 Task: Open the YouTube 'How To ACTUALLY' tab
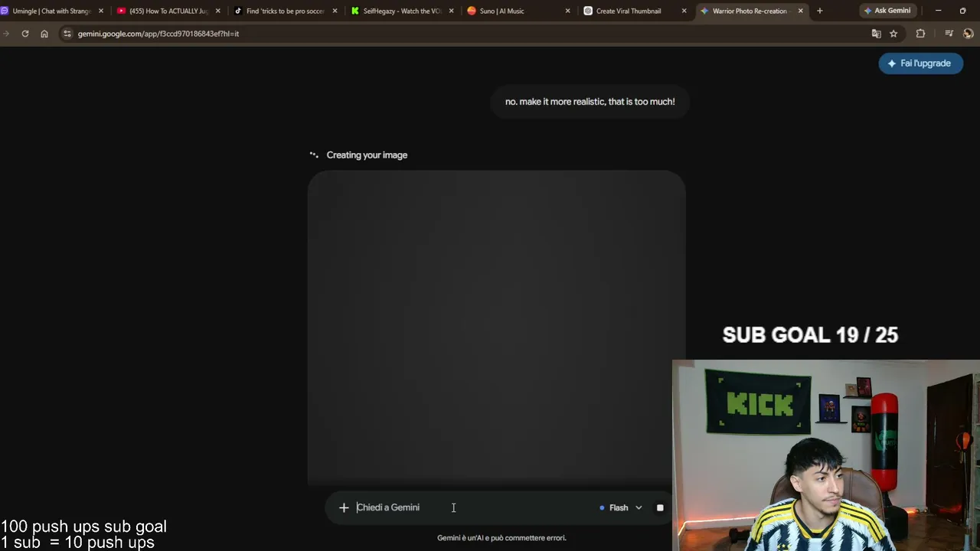(x=168, y=11)
